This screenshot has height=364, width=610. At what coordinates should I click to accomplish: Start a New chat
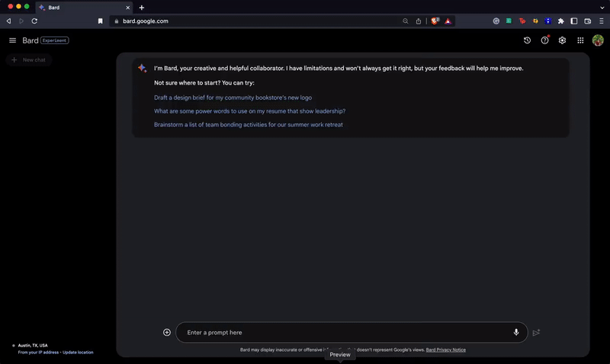29,60
